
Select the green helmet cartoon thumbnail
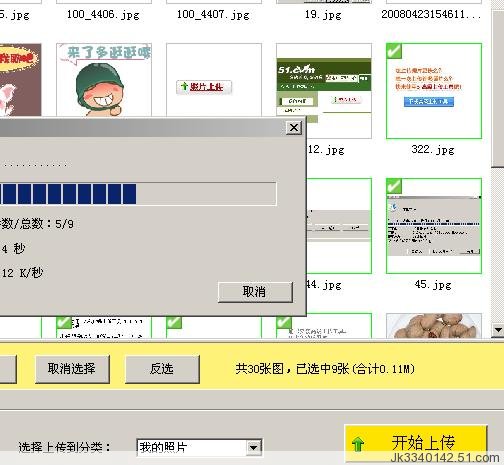pyautogui.click(x=104, y=80)
